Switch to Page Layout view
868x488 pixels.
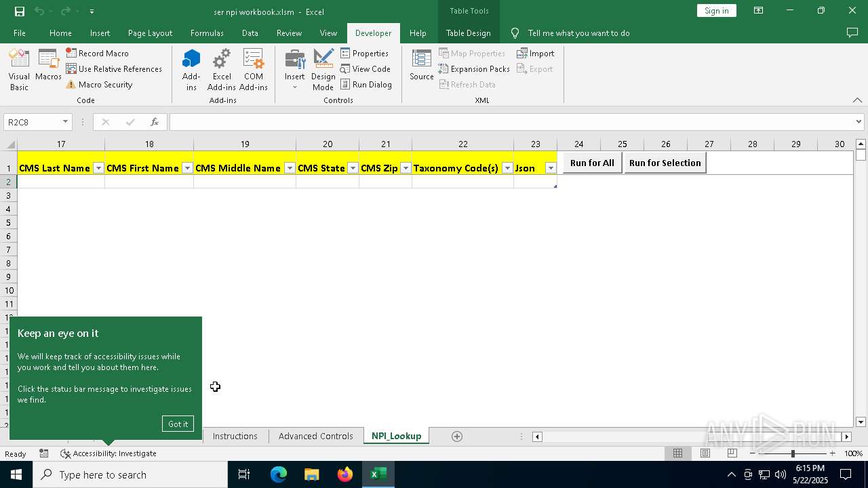tap(705, 453)
